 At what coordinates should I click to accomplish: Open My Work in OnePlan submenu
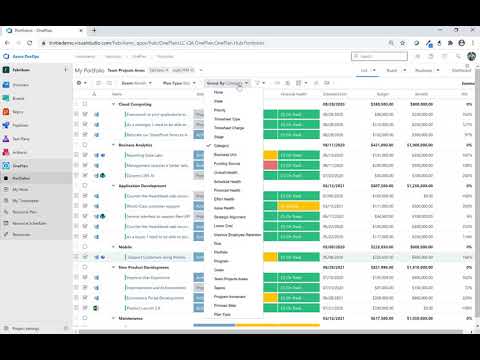click(x=20, y=189)
